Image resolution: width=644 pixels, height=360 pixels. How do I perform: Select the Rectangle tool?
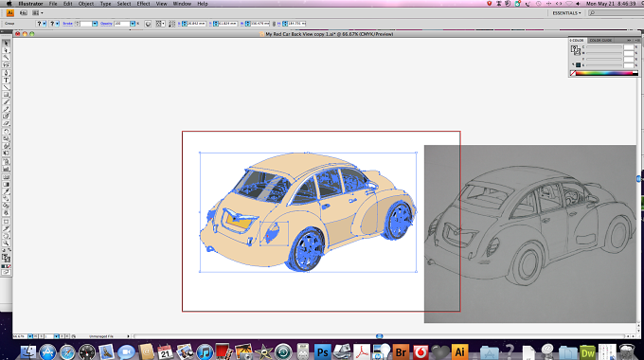pos(6,95)
